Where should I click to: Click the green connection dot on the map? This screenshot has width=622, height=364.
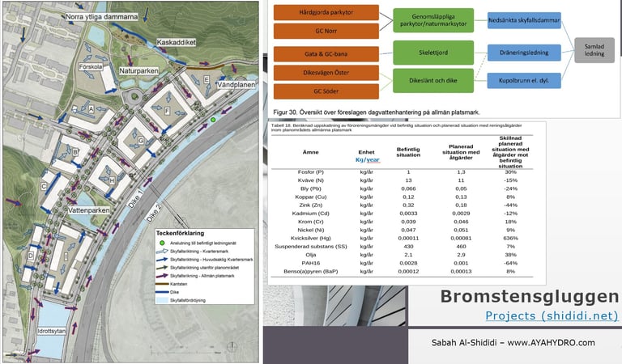point(213,120)
